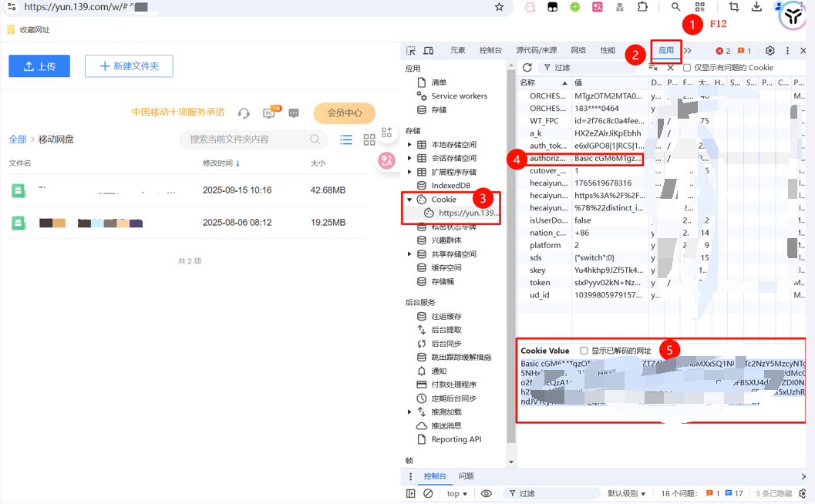Open the IndexedDB tree item
Viewport: 815px width, 504px height.
tap(444, 186)
